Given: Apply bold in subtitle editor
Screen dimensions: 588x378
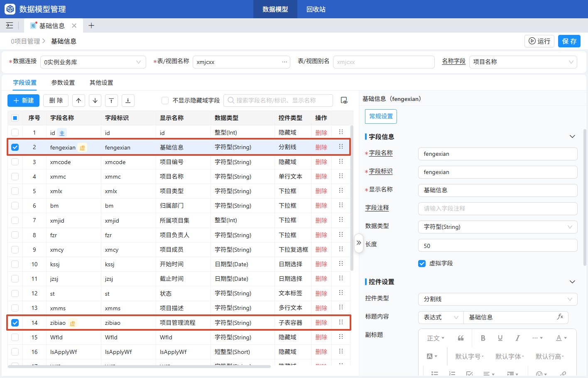Looking at the screenshot, I should point(483,338).
